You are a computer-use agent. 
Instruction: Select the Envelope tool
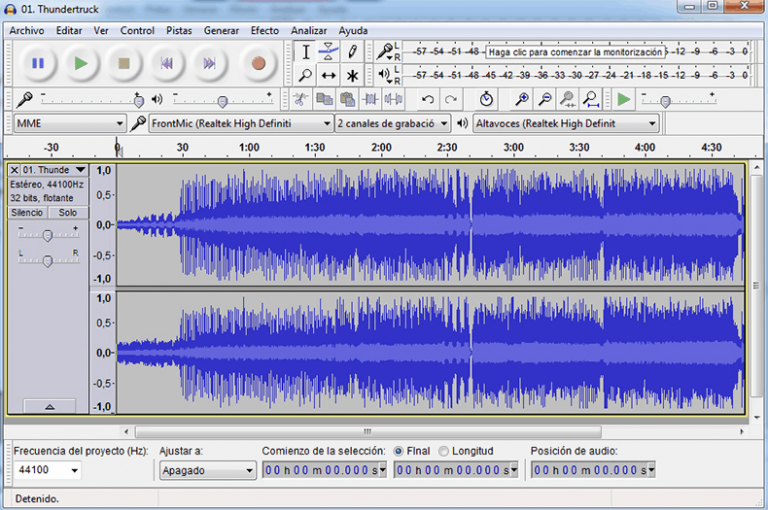click(x=328, y=52)
